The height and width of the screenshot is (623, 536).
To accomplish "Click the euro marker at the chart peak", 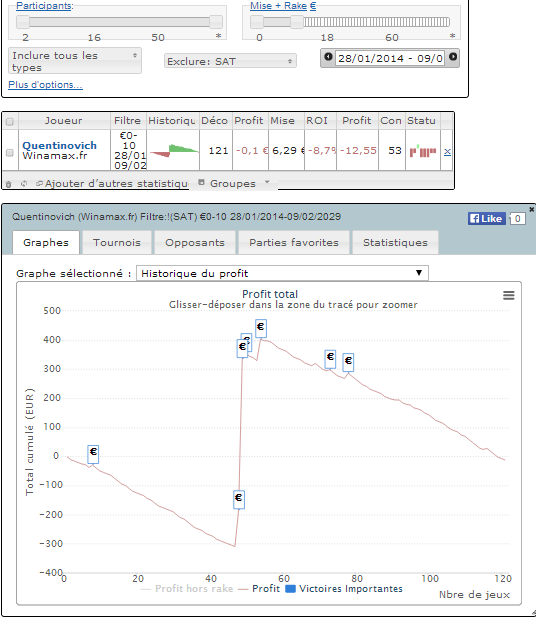I will 261,328.
